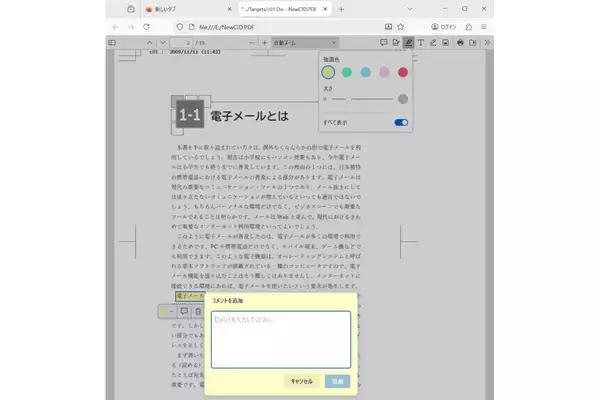
Task: Open the highlight color dropdown on the floating toolbar
Action: (167, 312)
